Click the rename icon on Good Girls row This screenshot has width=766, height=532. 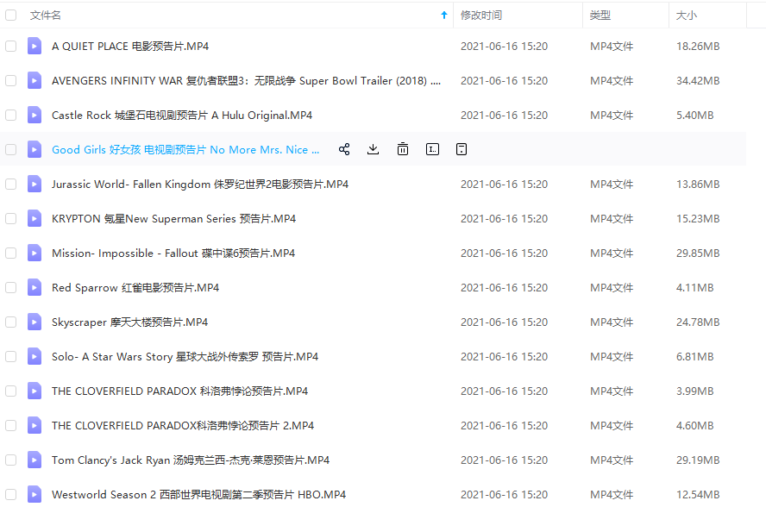pos(432,149)
